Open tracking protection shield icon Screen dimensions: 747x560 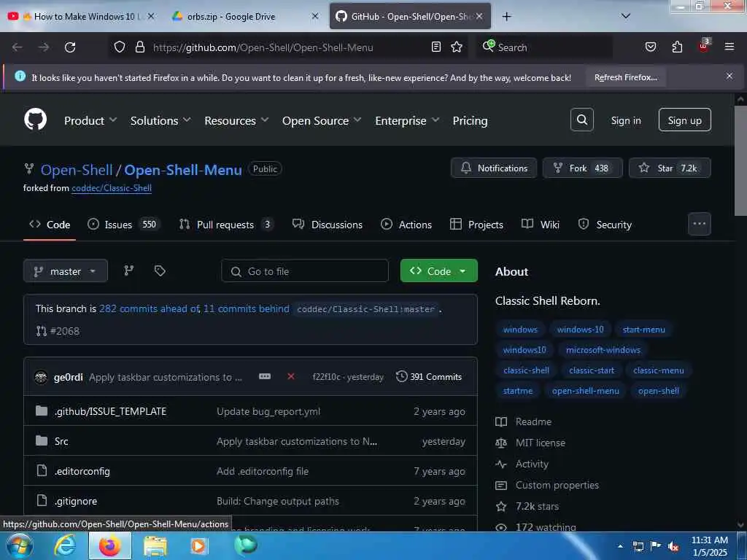pyautogui.click(x=120, y=47)
